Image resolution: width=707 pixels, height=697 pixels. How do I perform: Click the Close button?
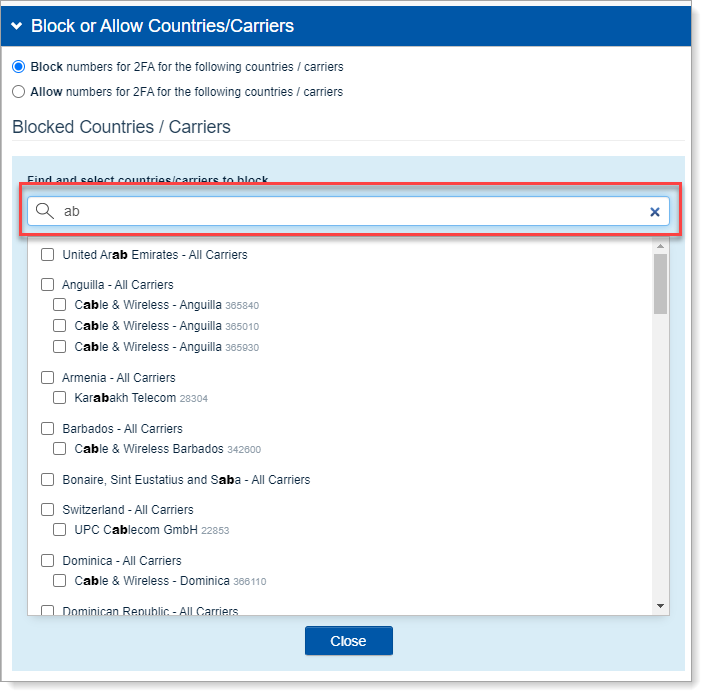tap(348, 641)
